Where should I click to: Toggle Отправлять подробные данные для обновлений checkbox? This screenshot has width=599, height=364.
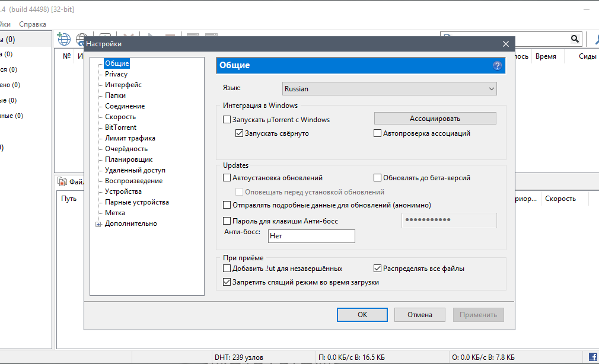tap(227, 205)
